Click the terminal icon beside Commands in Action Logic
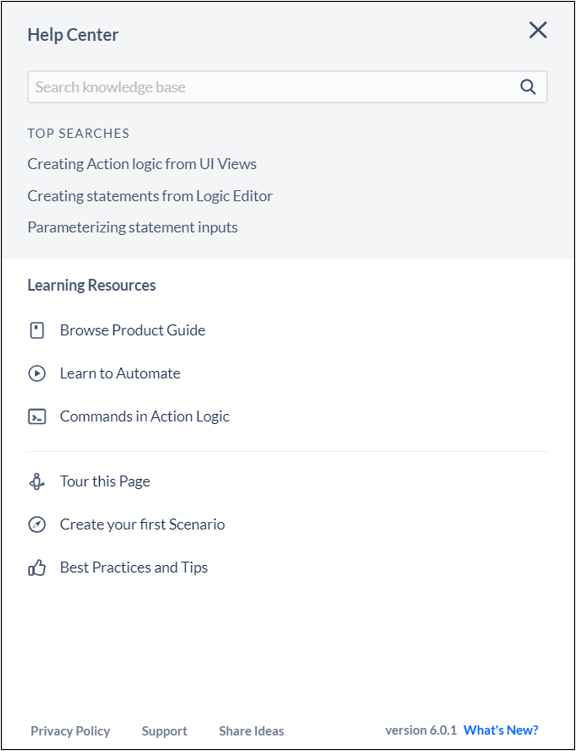The height and width of the screenshot is (751, 576). point(37,417)
